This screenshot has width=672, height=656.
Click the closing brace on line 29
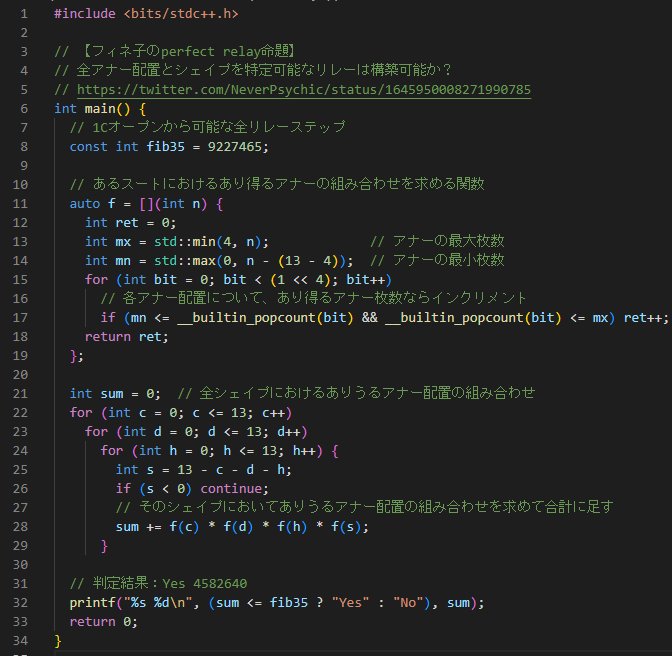pos(104,546)
